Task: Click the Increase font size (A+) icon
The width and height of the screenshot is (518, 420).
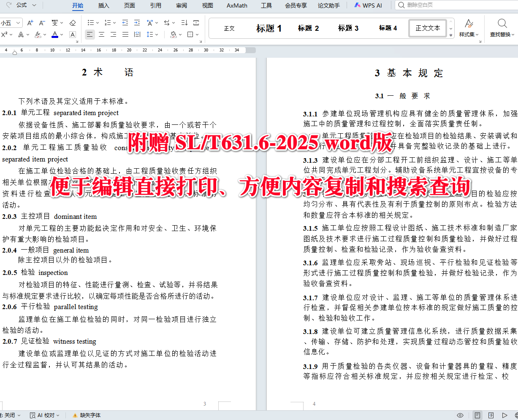Action: click(30, 23)
